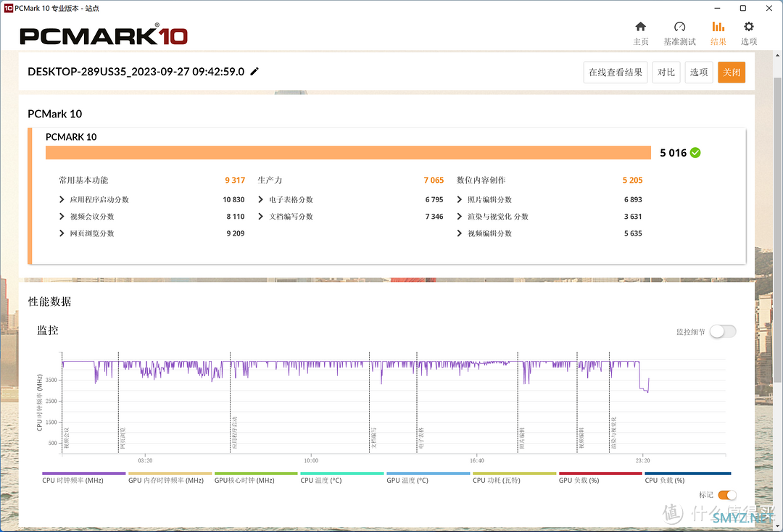The width and height of the screenshot is (783, 532).
Task: Click the green checkmark beside score 5 016
Action: (x=695, y=153)
